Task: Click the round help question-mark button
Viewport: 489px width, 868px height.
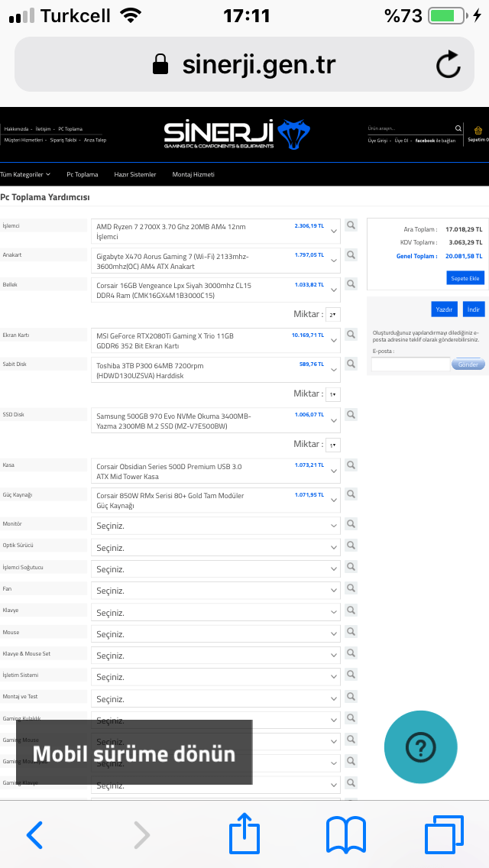Action: click(421, 747)
